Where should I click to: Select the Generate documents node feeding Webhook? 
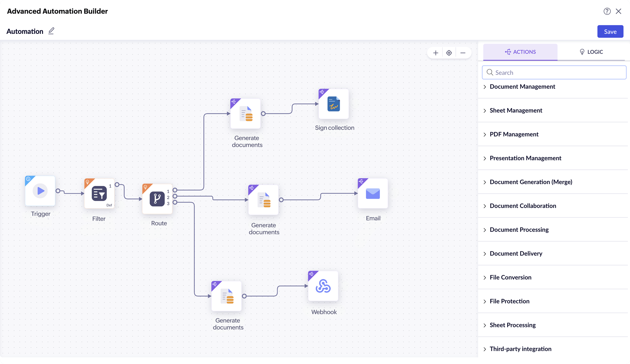pyautogui.click(x=226, y=296)
